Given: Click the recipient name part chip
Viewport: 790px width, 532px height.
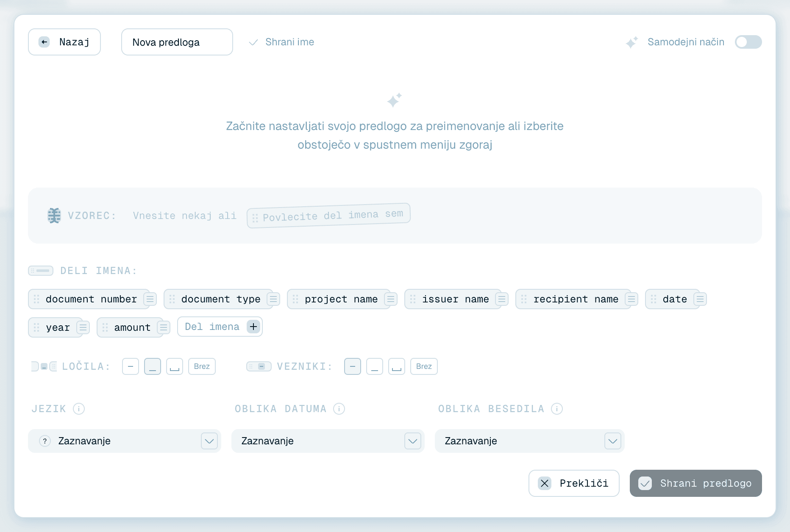Looking at the screenshot, I should pyautogui.click(x=573, y=299).
